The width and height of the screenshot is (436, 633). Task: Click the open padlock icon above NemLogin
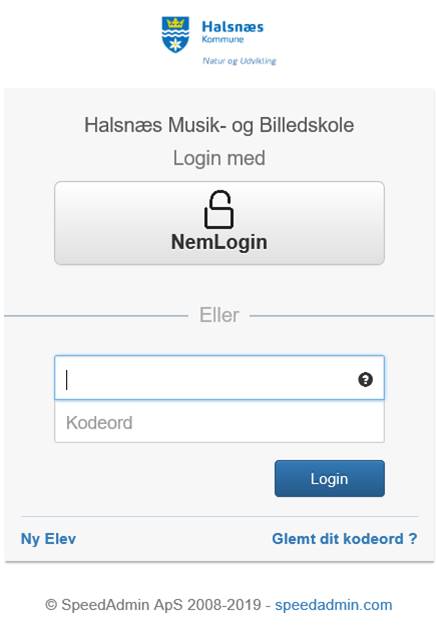pyautogui.click(x=219, y=209)
